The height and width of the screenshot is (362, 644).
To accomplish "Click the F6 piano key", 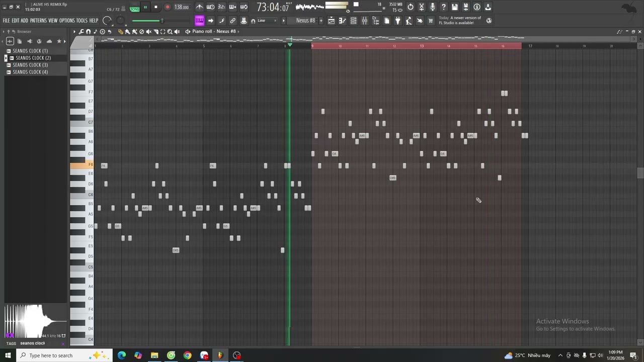I will click(x=82, y=165).
